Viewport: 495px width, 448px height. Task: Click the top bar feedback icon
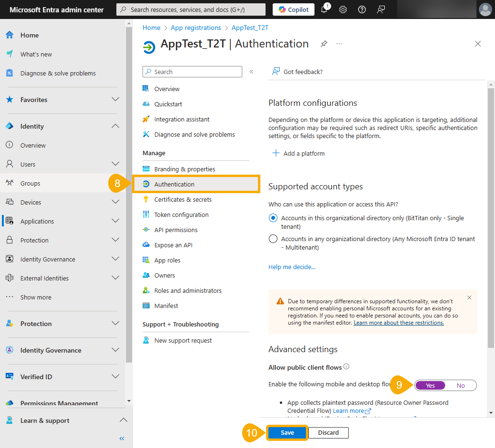coord(381,9)
